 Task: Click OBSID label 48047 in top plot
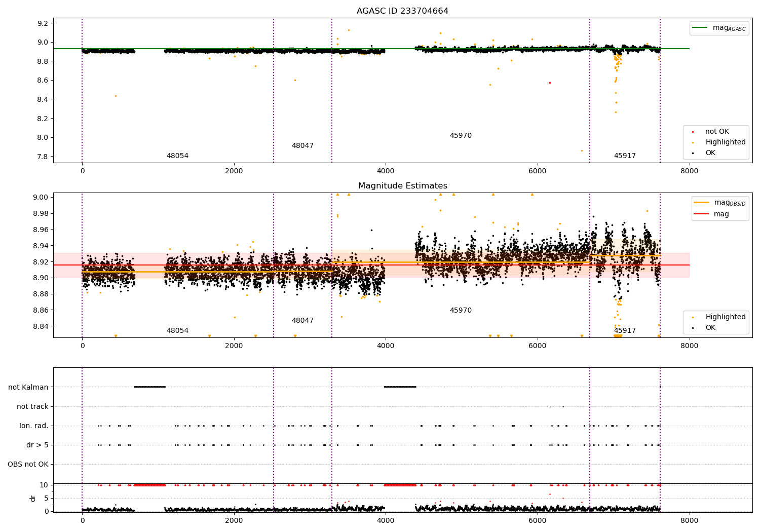[x=302, y=145]
